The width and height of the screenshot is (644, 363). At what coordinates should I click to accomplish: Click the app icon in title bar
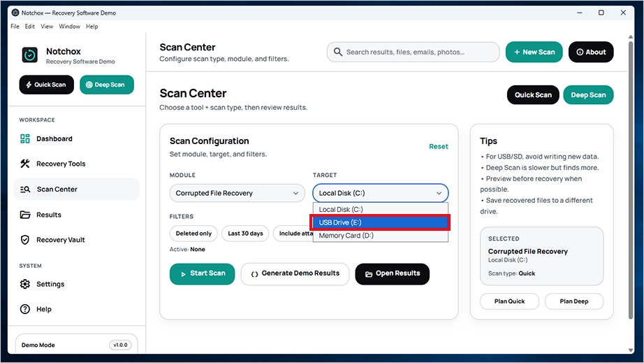click(15, 13)
